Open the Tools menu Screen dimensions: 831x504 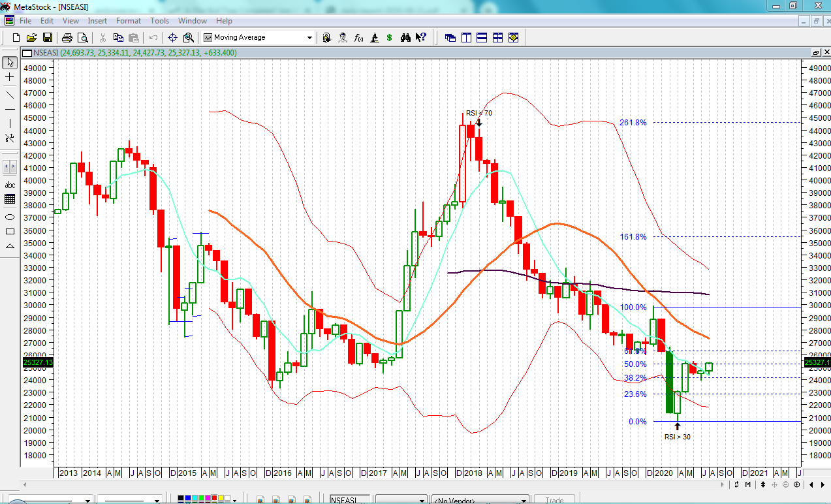159,21
